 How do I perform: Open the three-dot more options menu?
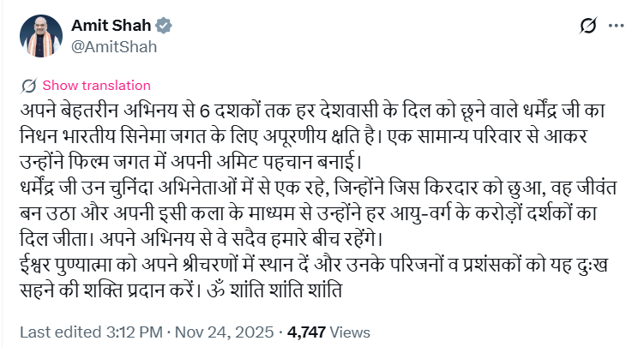coord(617,26)
